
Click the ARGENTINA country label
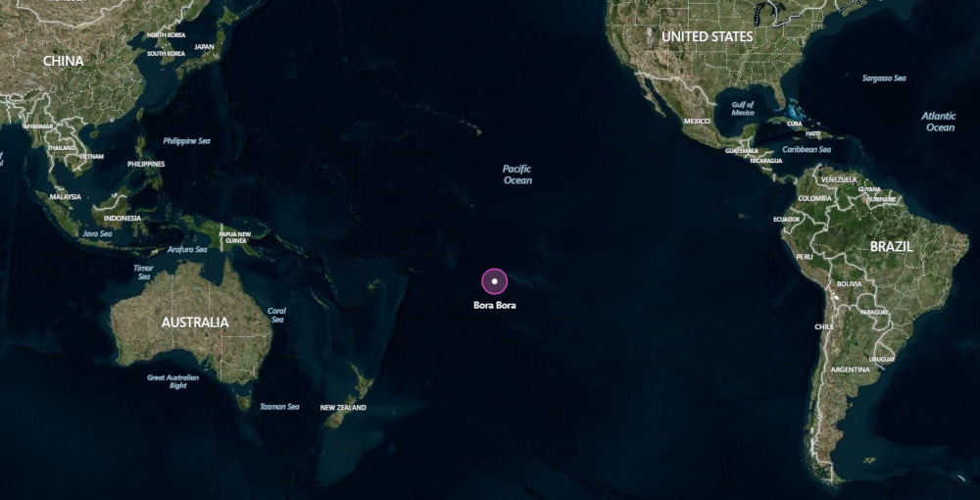coord(850,370)
